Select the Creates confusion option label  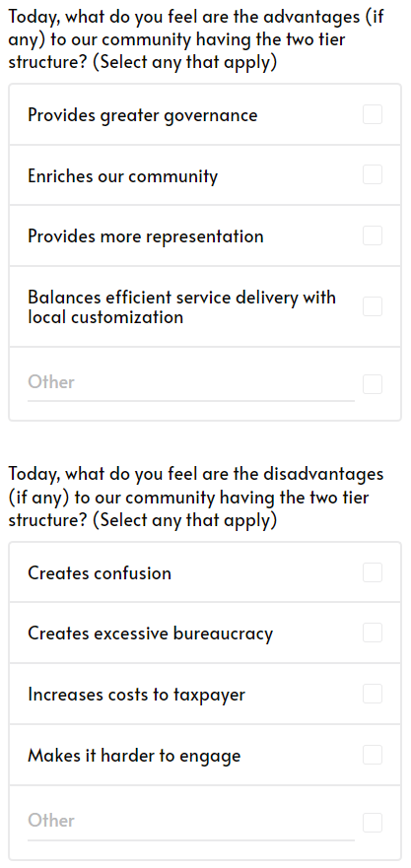point(100,573)
